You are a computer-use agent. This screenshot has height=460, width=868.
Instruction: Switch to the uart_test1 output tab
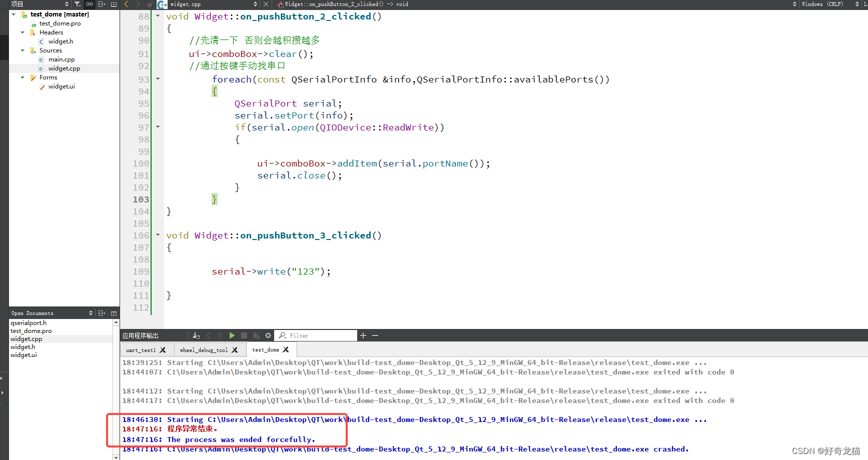pyautogui.click(x=142, y=349)
